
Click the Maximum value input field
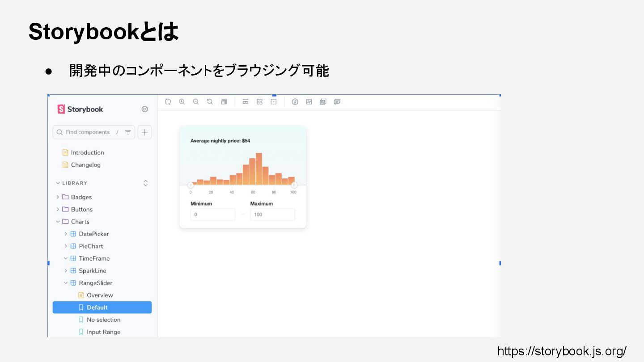pos(273,215)
